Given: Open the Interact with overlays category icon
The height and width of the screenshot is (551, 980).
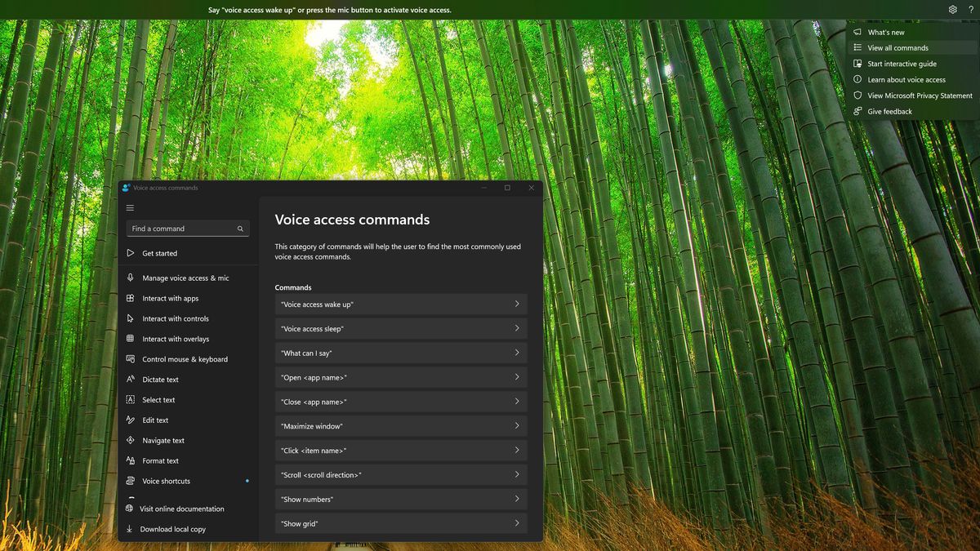Looking at the screenshot, I should [131, 339].
